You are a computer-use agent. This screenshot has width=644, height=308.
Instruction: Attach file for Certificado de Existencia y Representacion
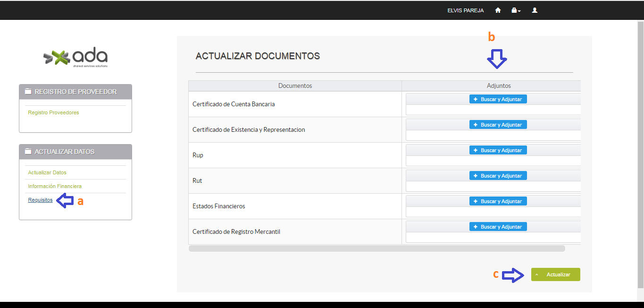point(498,125)
